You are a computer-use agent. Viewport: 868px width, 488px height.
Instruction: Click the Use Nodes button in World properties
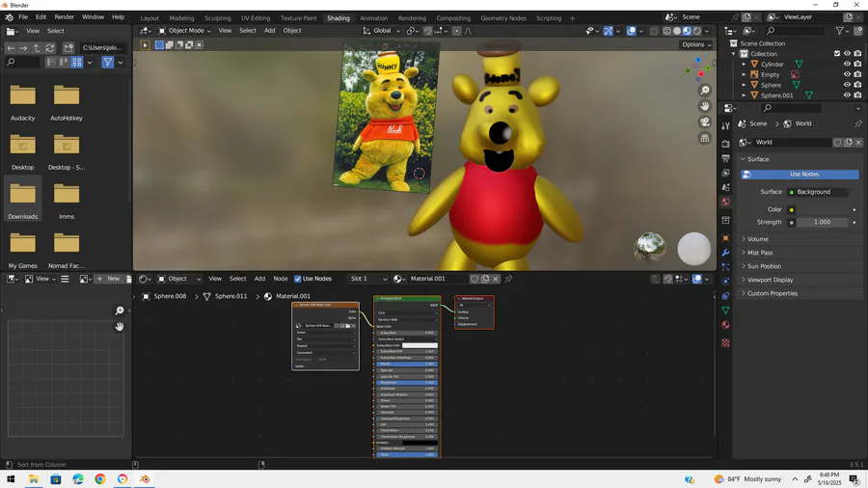(800, 175)
